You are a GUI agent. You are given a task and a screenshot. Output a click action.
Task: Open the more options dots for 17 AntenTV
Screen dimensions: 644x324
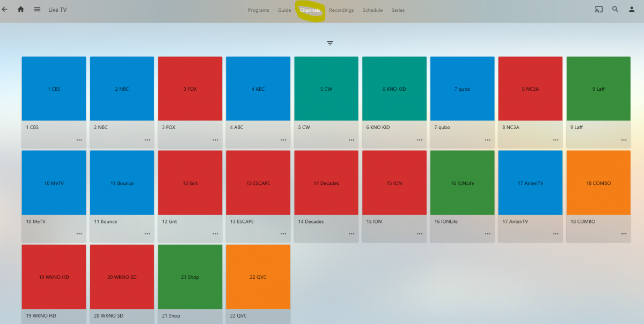point(556,234)
